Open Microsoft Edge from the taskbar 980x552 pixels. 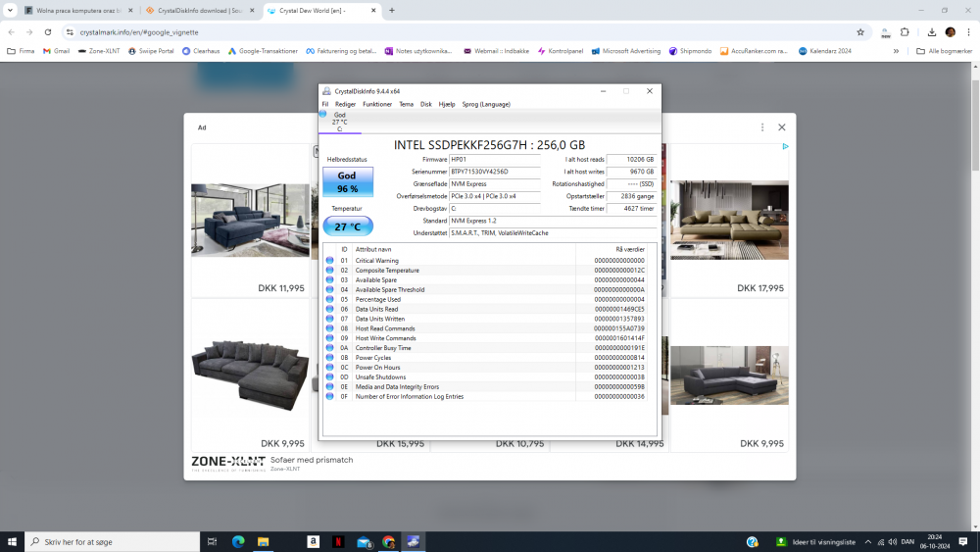click(x=238, y=541)
